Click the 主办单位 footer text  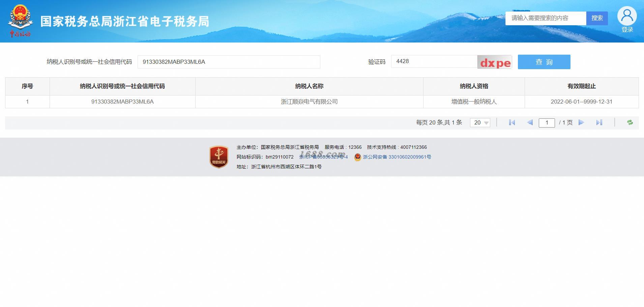[278, 147]
